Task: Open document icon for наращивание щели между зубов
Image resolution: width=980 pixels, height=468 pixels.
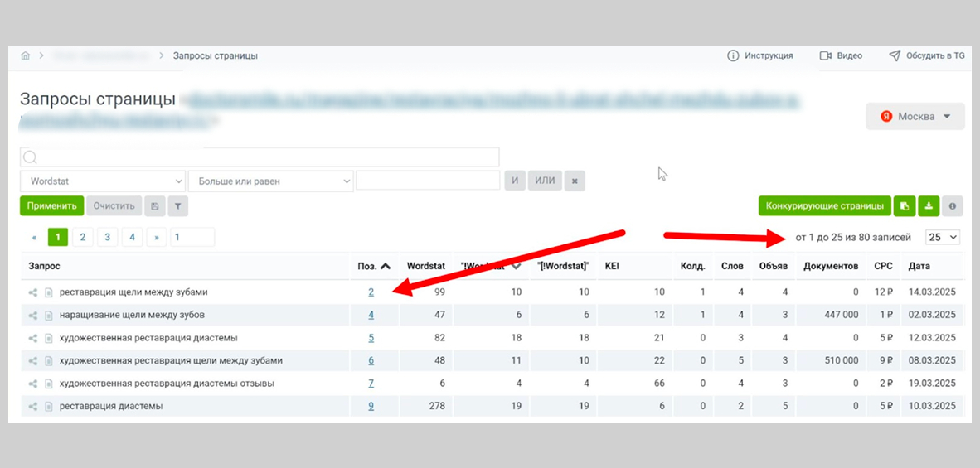Action: pos(49,315)
